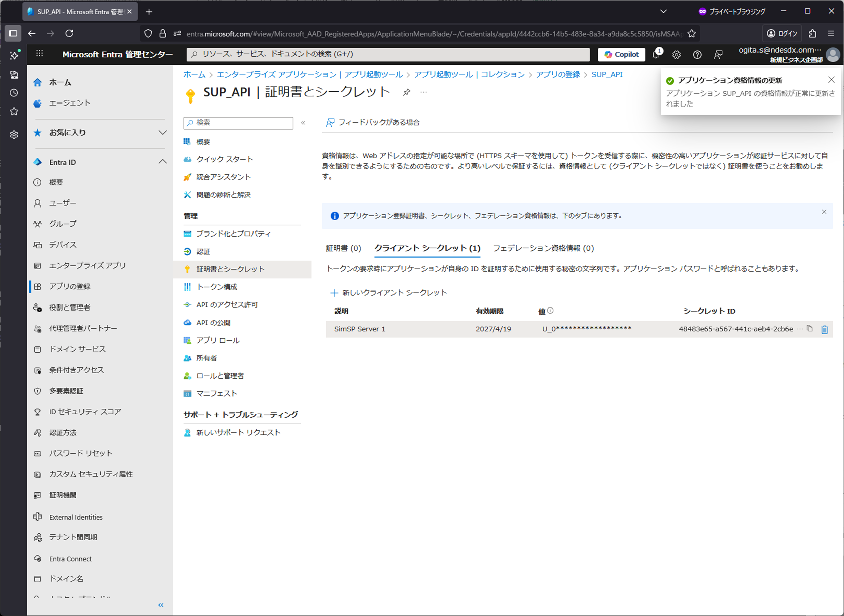Expand the お気に入り favorites section
844x616 pixels.
pyautogui.click(x=163, y=132)
